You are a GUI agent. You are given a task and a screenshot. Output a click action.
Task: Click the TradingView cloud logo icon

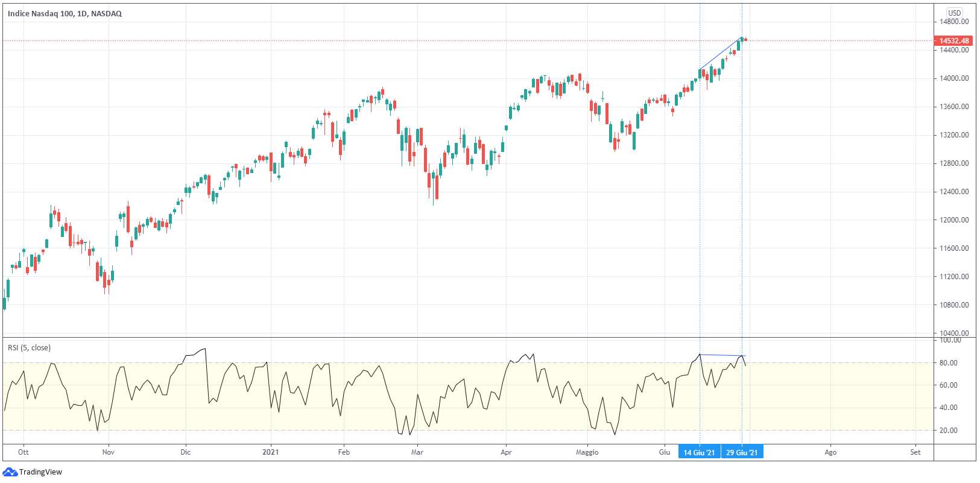(x=10, y=472)
